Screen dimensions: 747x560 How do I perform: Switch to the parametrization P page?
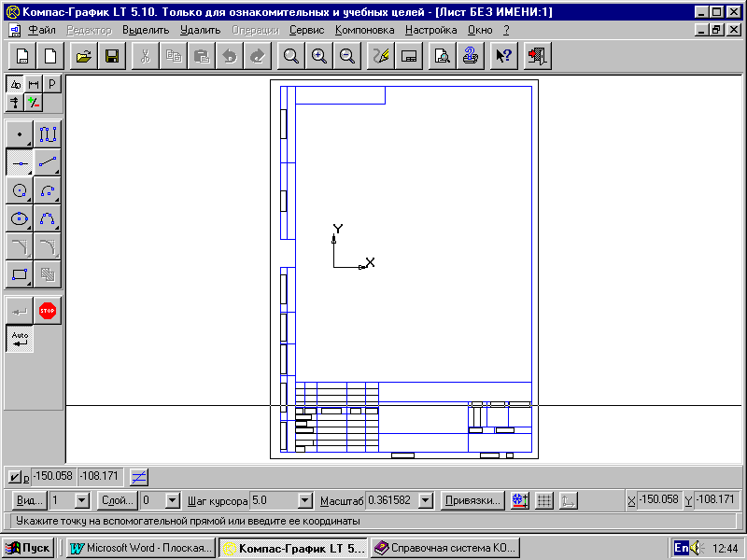click(x=52, y=84)
